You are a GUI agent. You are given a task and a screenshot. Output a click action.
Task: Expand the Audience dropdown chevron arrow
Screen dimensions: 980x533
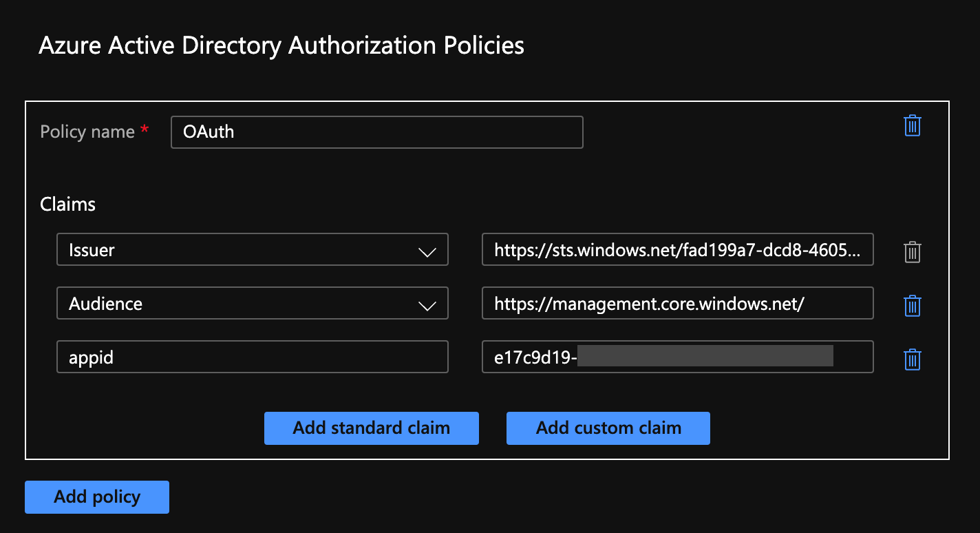(x=427, y=305)
